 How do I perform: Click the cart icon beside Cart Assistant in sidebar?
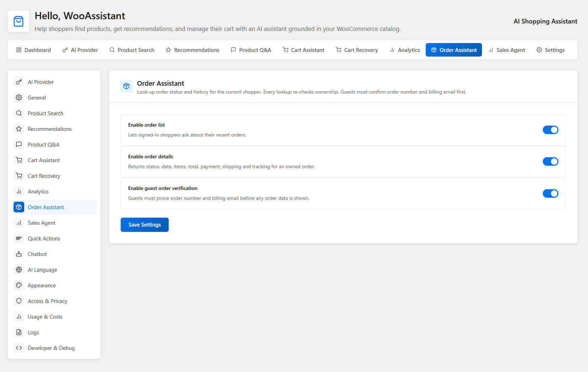click(19, 160)
